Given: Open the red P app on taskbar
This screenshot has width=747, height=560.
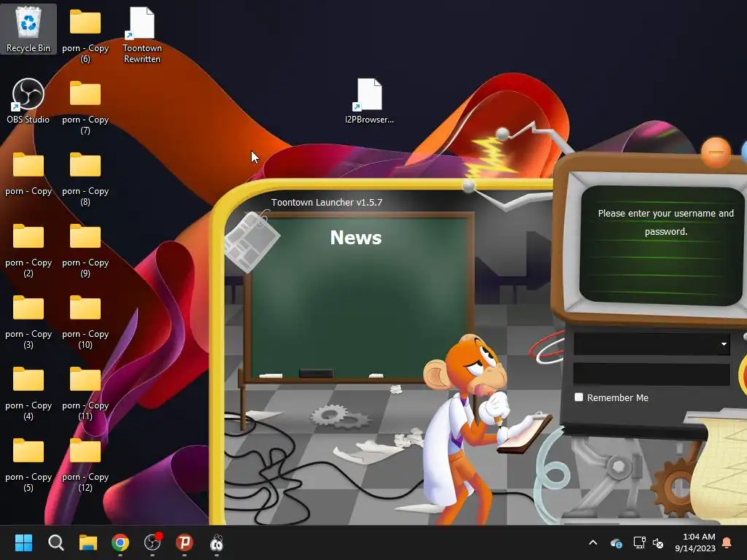Looking at the screenshot, I should (x=185, y=542).
